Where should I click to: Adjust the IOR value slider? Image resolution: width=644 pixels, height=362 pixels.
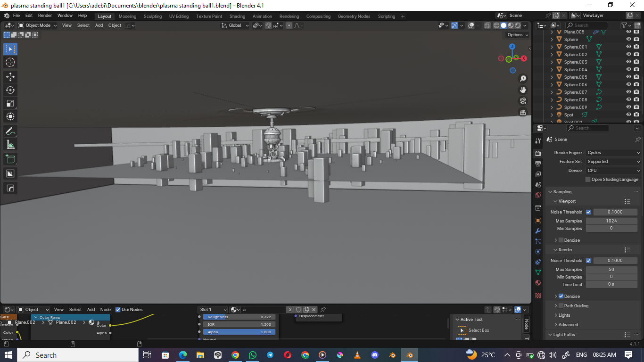click(239, 324)
